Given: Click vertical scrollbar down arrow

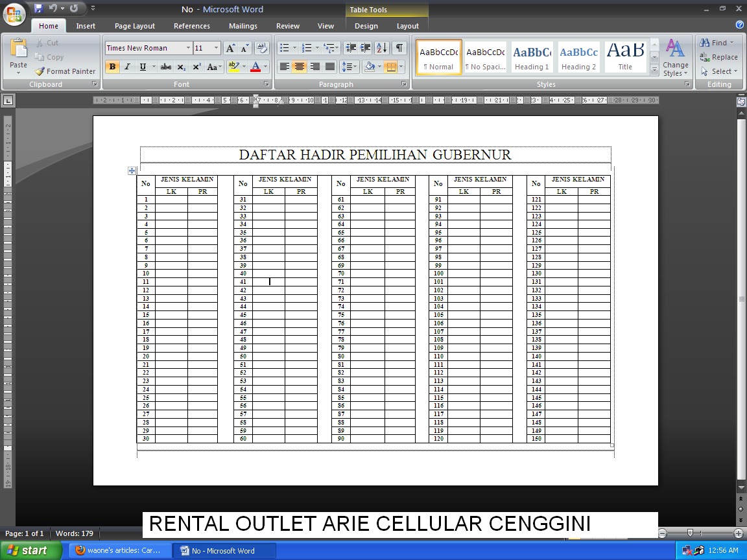Looking at the screenshot, I should click(741, 487).
